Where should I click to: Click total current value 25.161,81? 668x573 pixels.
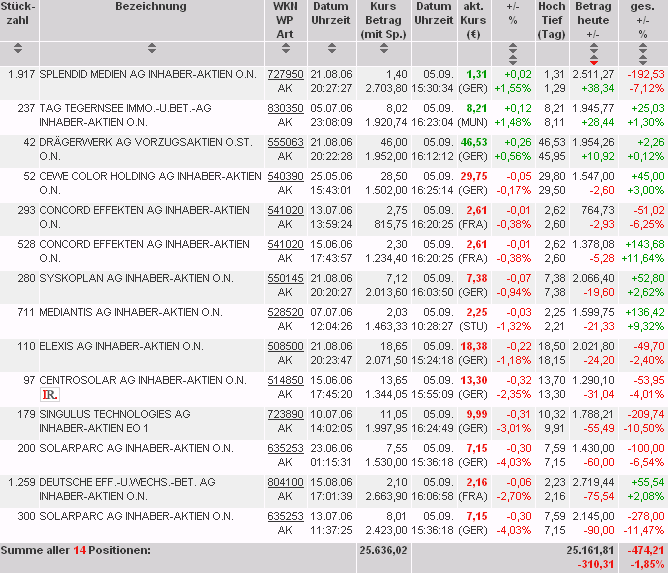(590, 550)
